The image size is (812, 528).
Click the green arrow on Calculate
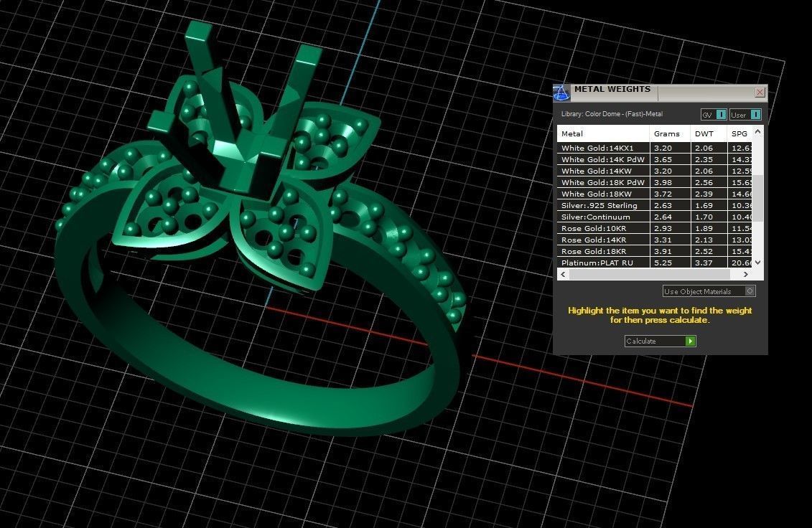pos(690,341)
